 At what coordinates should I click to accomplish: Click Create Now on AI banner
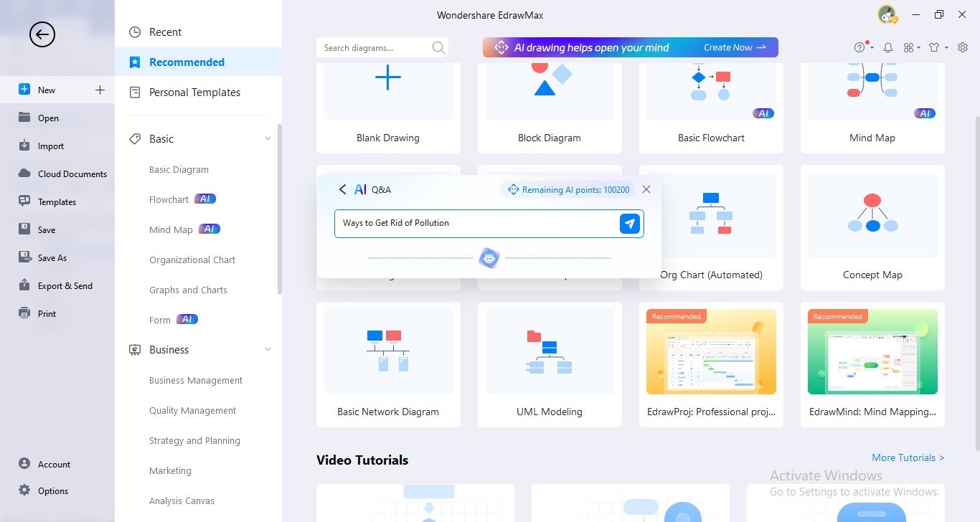coord(735,47)
